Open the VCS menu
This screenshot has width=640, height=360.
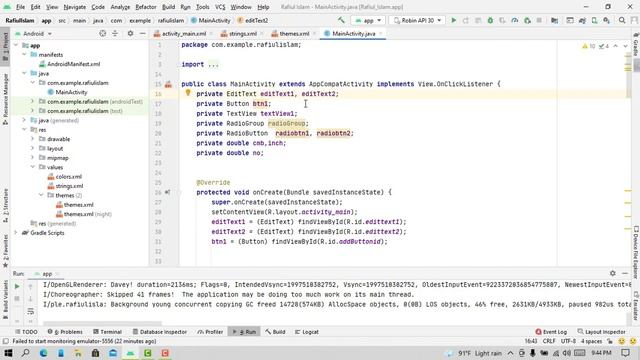pyautogui.click(x=220, y=7)
